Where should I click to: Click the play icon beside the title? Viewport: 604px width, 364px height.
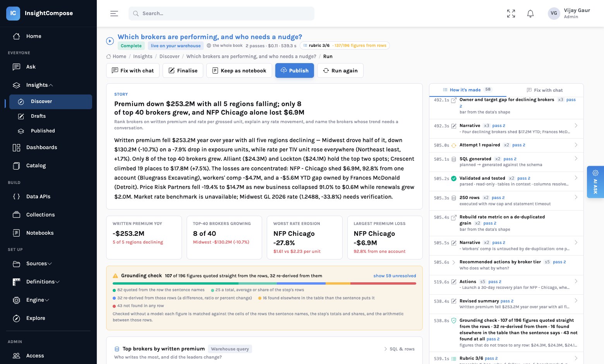point(110,41)
